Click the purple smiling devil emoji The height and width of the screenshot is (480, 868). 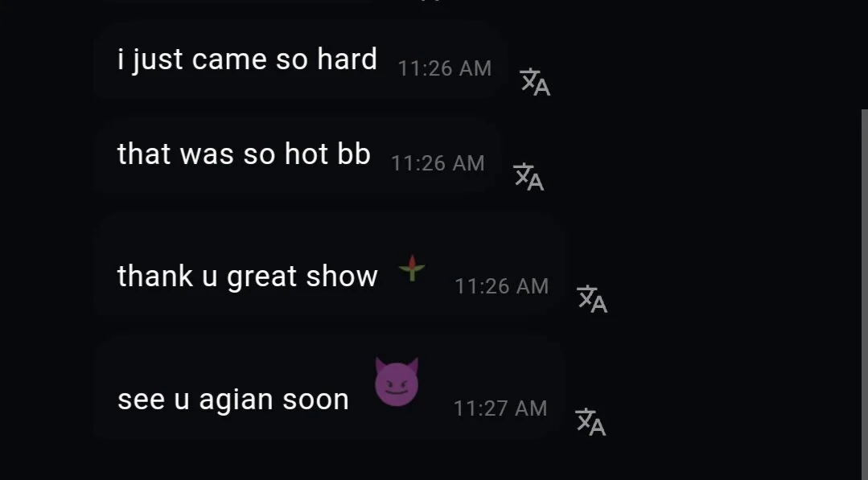[397, 382]
